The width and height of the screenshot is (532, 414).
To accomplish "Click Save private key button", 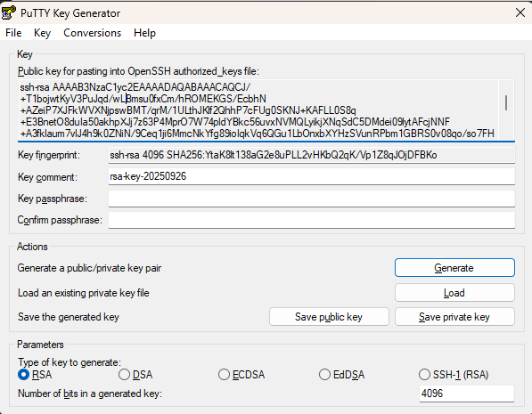I will pos(454,317).
